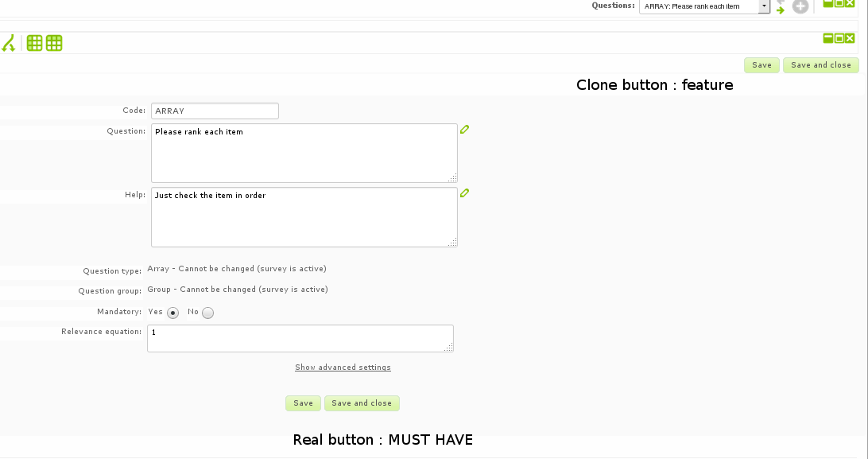This screenshot has height=459, width=868.
Task: Click the bottom Save and close button
Action: [x=362, y=403]
